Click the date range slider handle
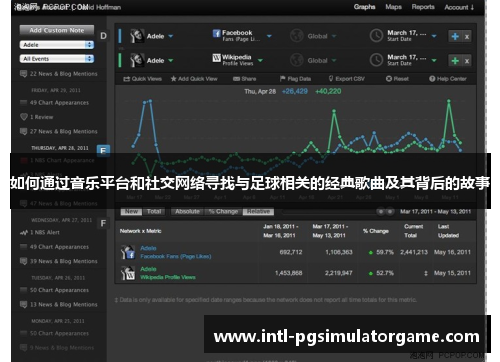Image resolution: width=500 pixels, height=362 pixels. [385, 212]
